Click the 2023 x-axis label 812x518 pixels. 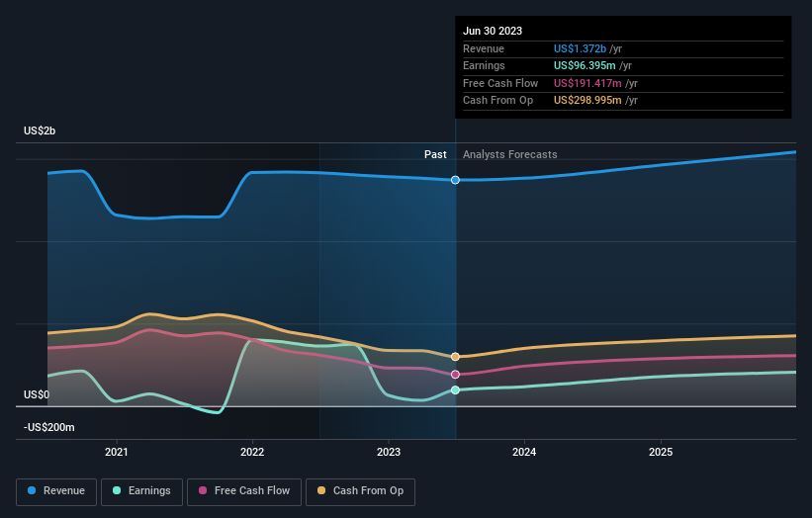tap(389, 452)
